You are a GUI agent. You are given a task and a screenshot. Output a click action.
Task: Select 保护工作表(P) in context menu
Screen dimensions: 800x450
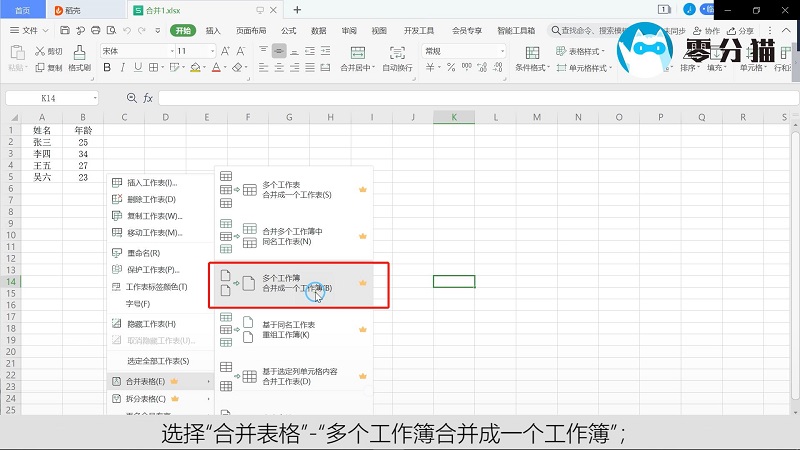pyautogui.click(x=160, y=269)
